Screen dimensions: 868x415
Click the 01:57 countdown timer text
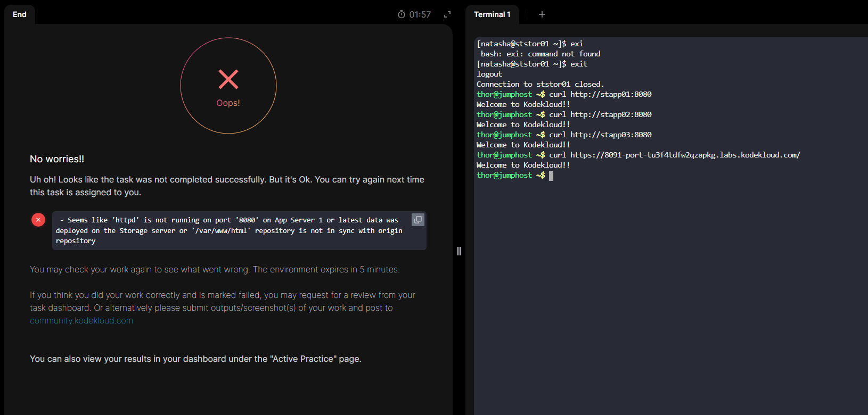[x=420, y=14]
